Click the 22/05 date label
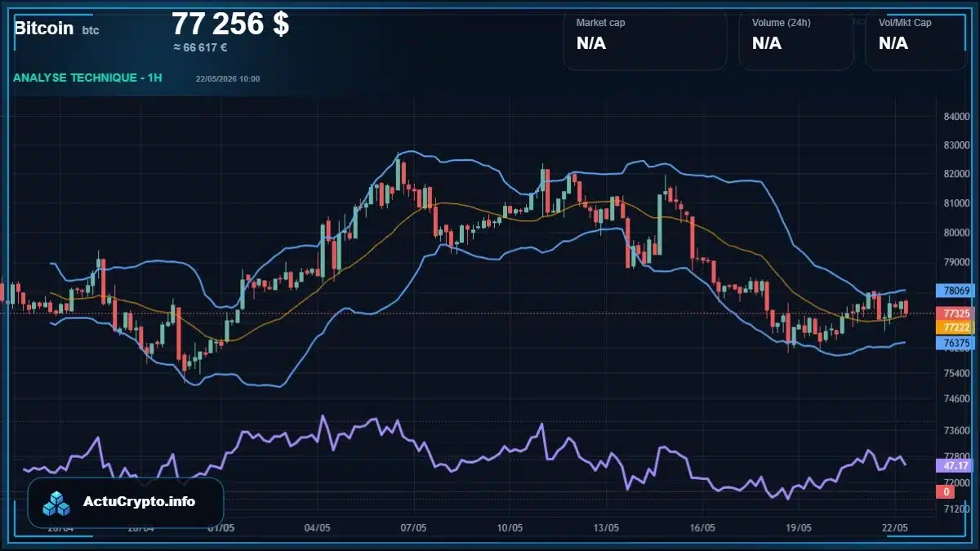 pyautogui.click(x=895, y=528)
